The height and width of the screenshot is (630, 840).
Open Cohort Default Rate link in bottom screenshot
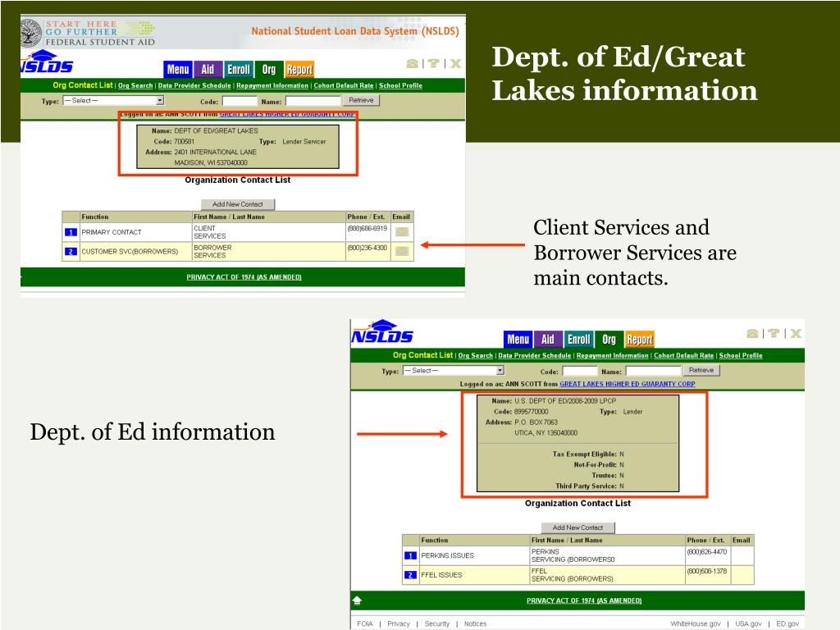click(x=683, y=356)
